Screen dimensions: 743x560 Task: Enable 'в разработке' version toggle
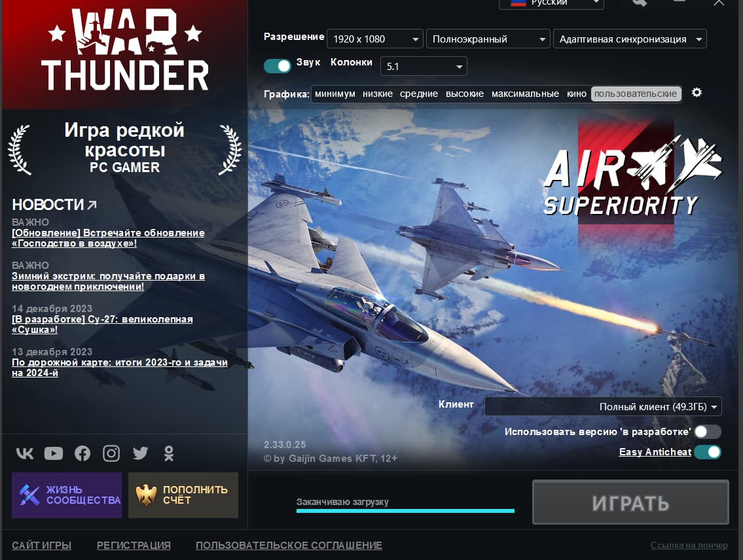click(707, 432)
